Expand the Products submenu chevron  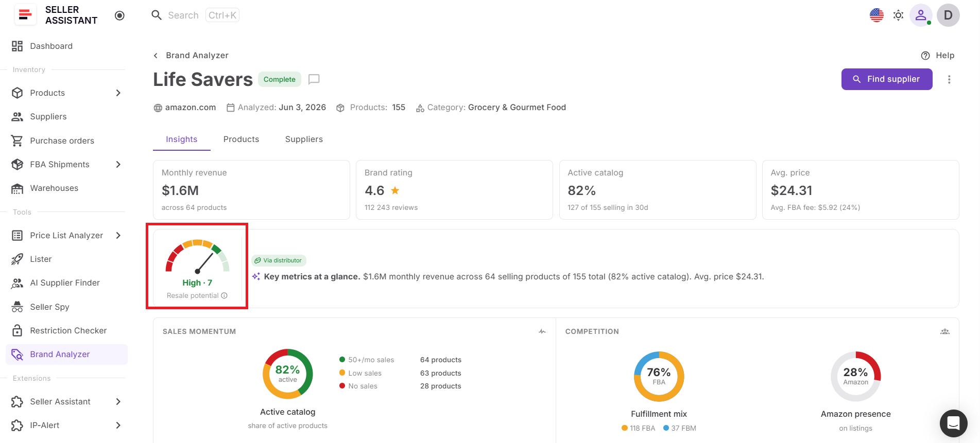118,93
